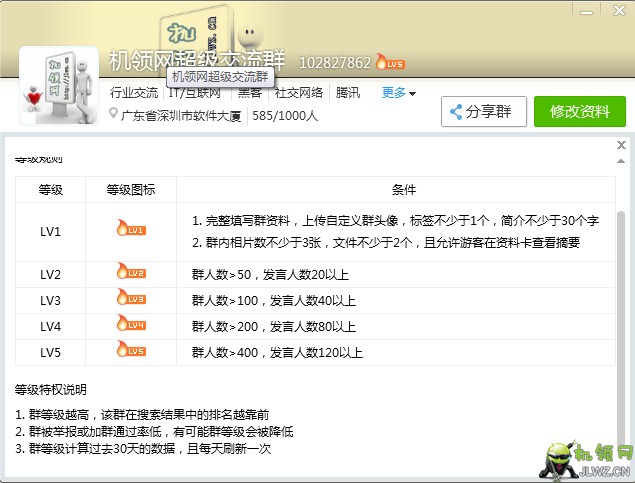Select the IT/互联网 tag
The width and height of the screenshot is (635, 483).
(195, 93)
